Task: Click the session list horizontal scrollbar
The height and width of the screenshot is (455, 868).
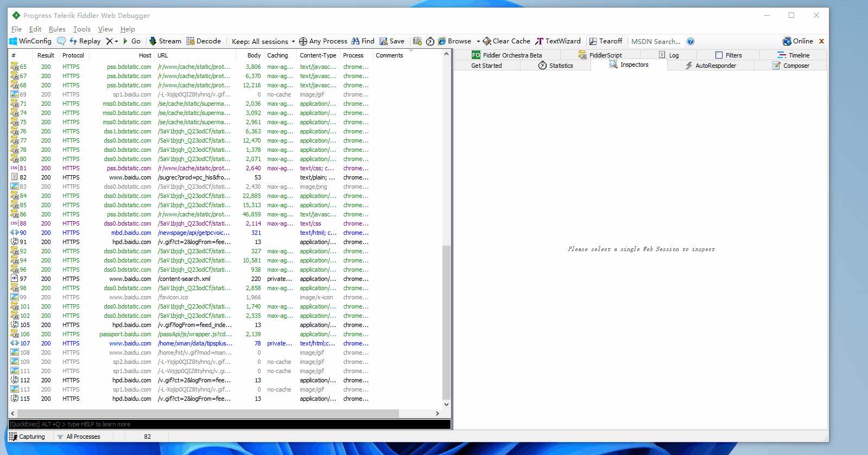Action: [208, 413]
